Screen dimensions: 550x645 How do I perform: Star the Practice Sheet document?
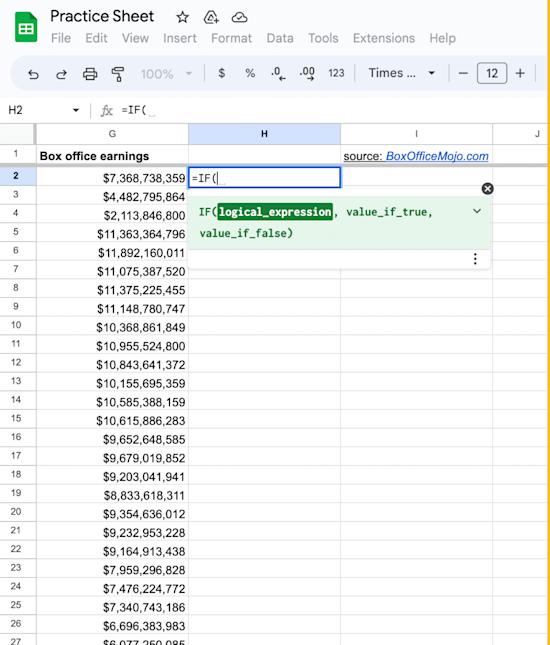[x=182, y=17]
